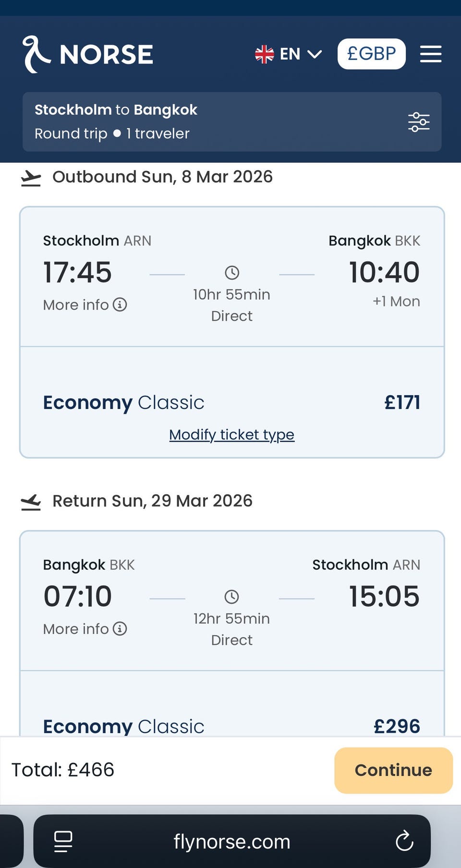Change the £GBP currency selector
Viewport: 461px width, 868px height.
(x=371, y=54)
